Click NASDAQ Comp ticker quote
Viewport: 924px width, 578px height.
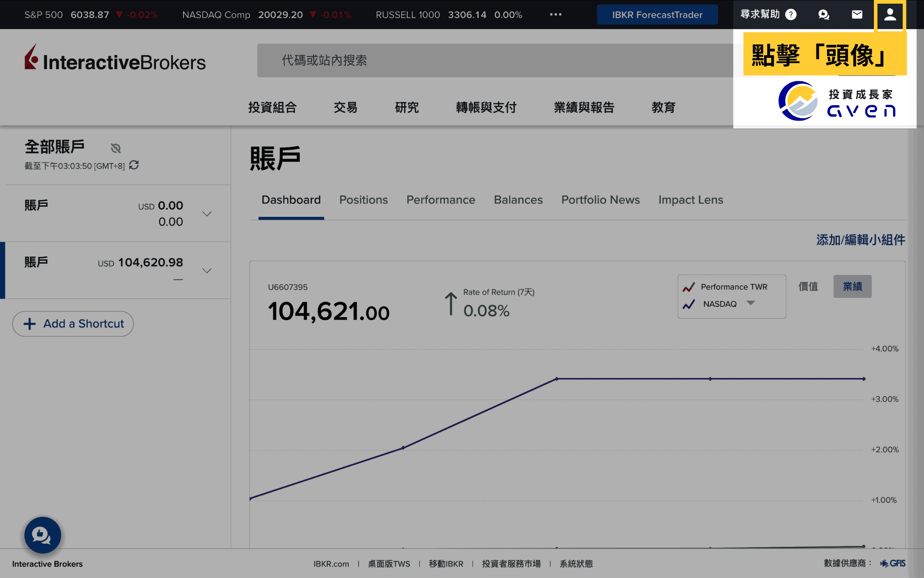click(267, 15)
